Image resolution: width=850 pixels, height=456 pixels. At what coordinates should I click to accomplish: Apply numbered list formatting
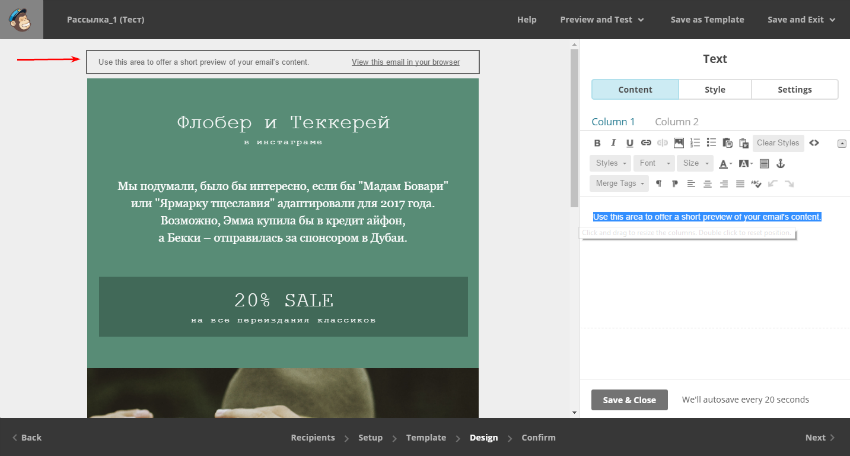695,143
